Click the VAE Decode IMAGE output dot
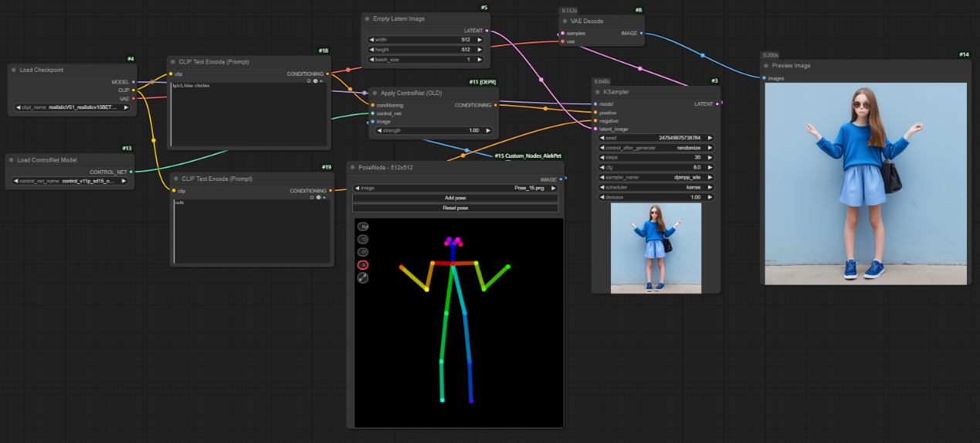The image size is (980, 443). coord(642,33)
